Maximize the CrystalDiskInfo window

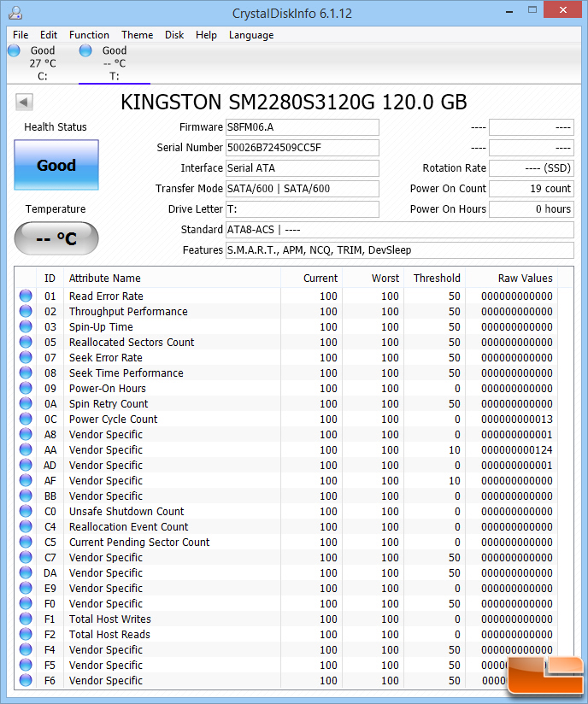532,10
